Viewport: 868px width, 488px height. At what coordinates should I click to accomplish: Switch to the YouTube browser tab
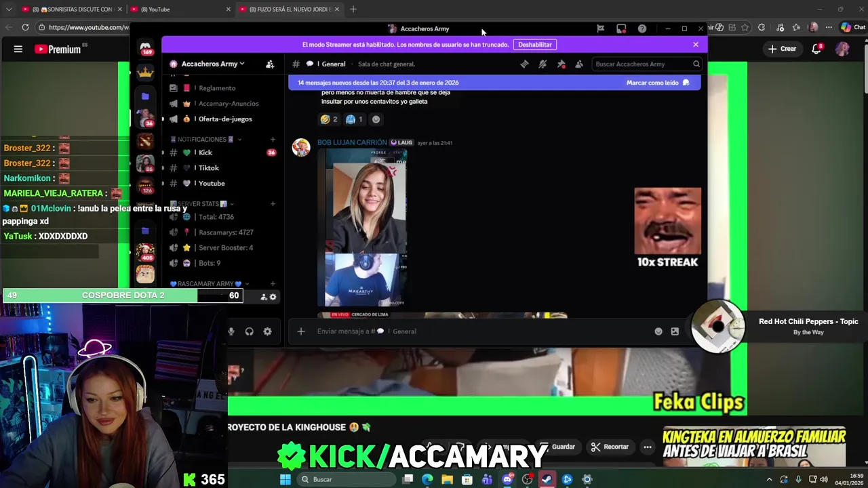pyautogui.click(x=180, y=9)
